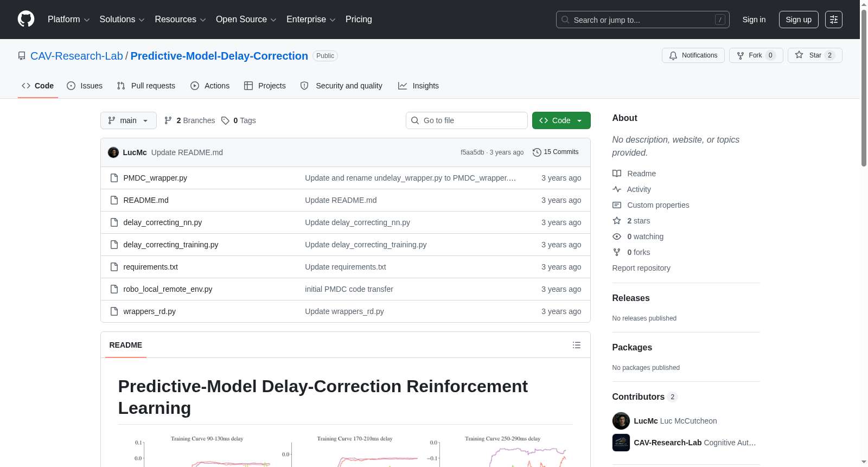Open the Pricing page
Image resolution: width=868 pixels, height=467 pixels.
pos(359,20)
